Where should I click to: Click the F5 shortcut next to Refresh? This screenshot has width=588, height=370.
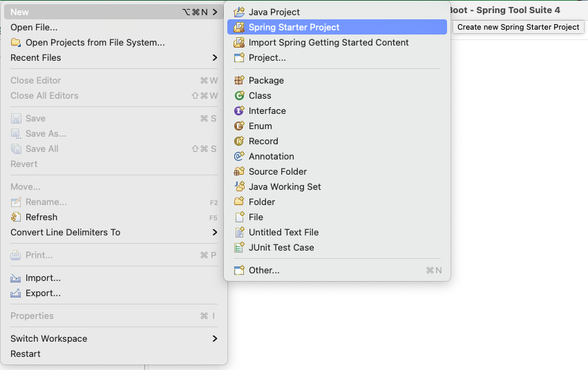click(x=214, y=217)
